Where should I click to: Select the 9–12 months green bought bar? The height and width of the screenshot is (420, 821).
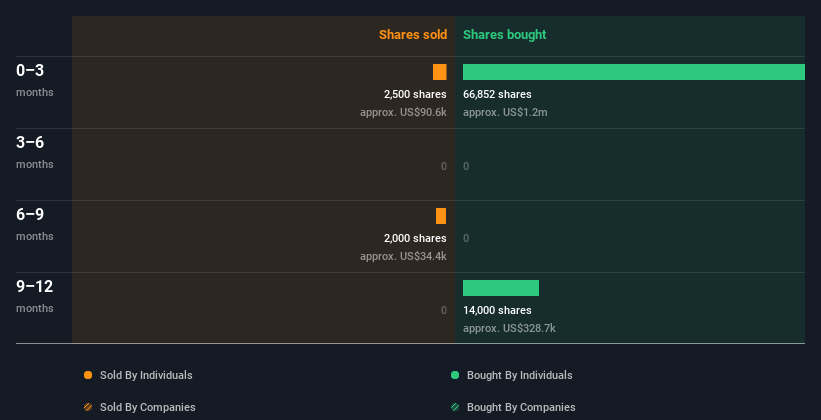pos(501,288)
